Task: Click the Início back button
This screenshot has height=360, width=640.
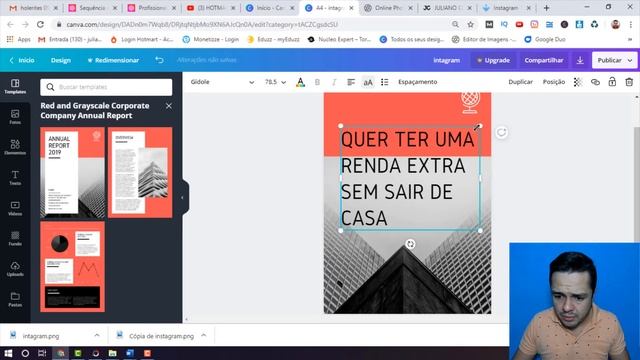Action: tap(22, 60)
